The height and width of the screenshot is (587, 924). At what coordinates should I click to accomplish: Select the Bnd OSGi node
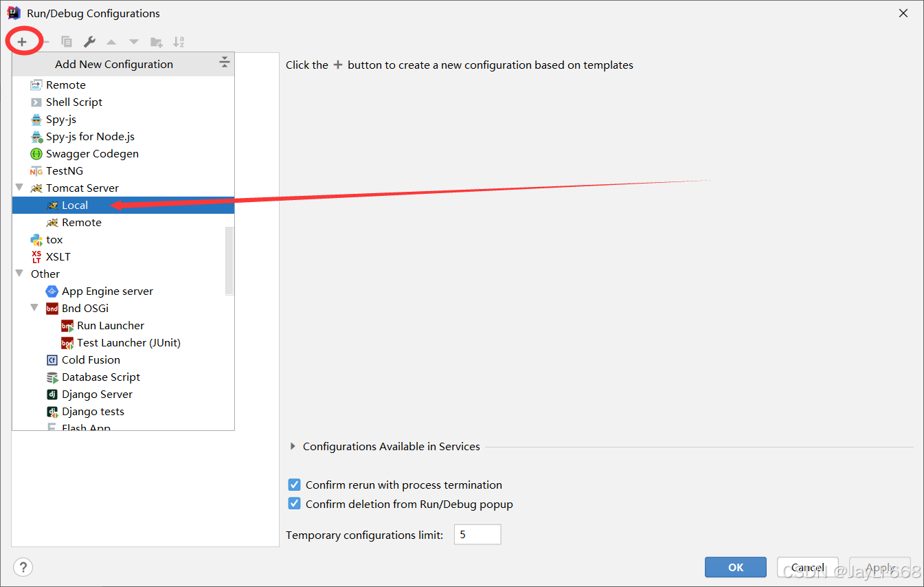124,308
